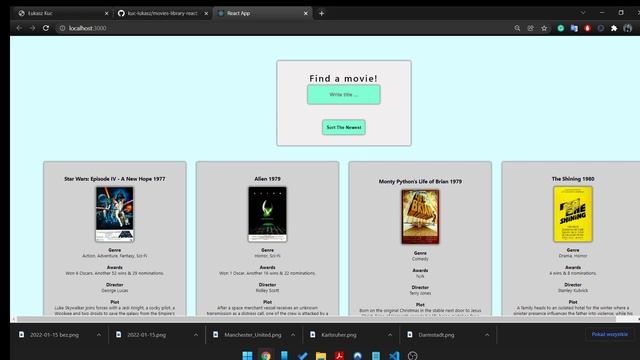Open Visual Studio Code from the taskbar

(x=394, y=356)
